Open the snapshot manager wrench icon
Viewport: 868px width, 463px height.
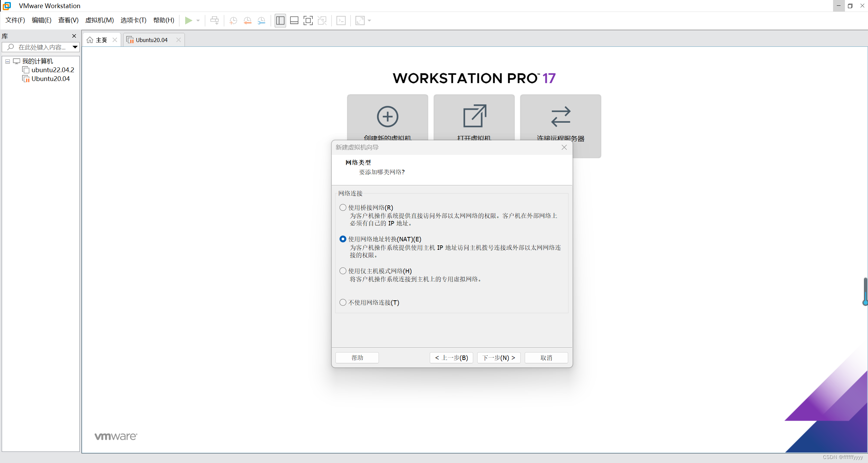261,20
